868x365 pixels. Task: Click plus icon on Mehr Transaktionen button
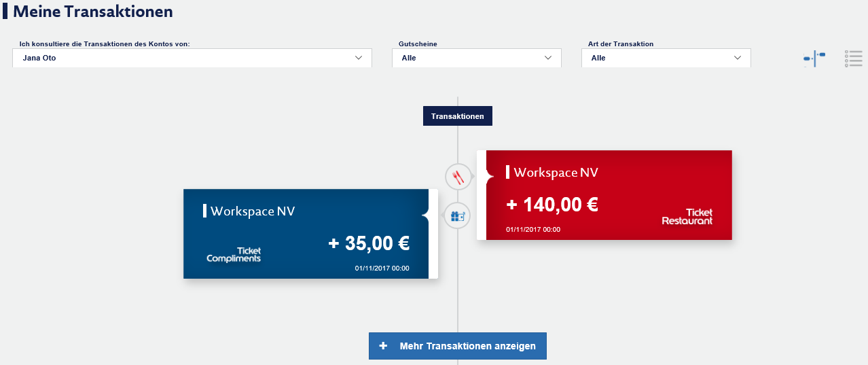tap(383, 346)
